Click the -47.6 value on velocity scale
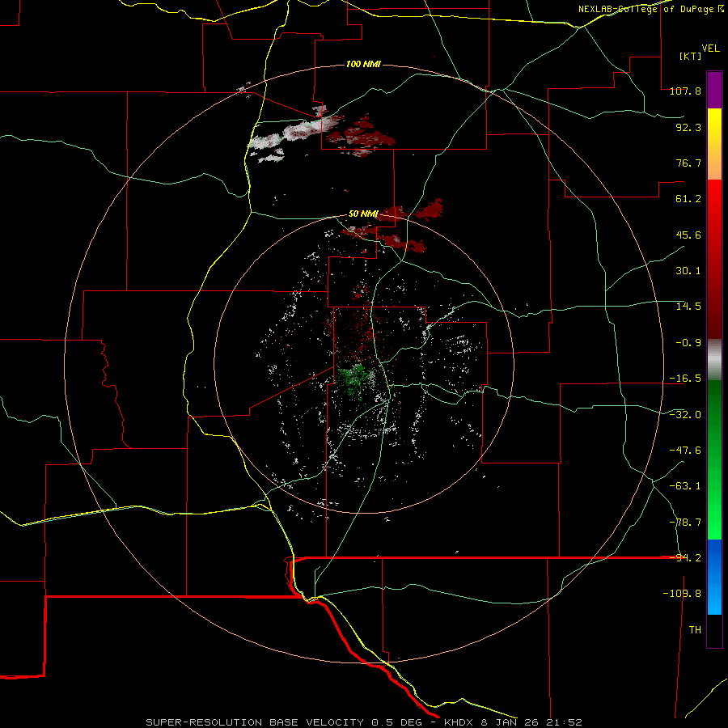Screen dimensions: 728x728 tap(685, 451)
